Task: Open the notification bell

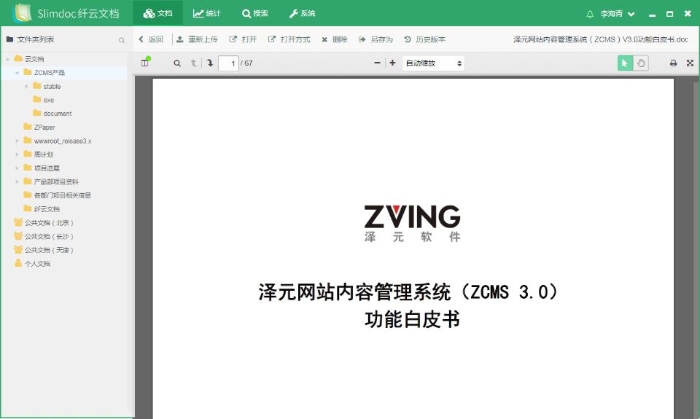Action: click(589, 14)
